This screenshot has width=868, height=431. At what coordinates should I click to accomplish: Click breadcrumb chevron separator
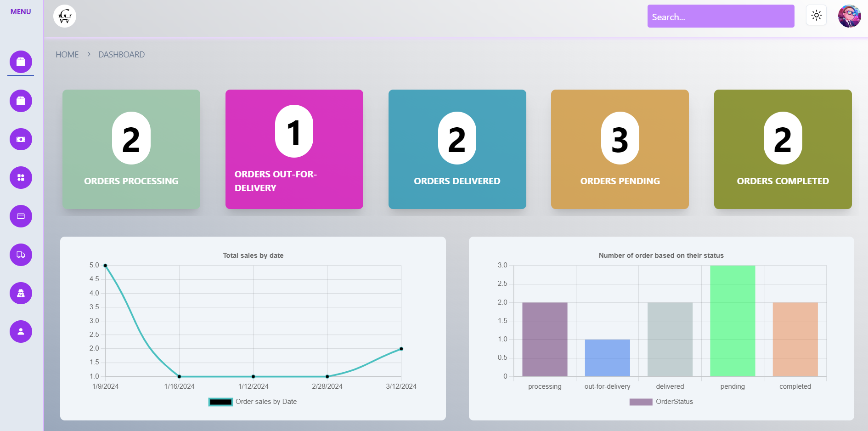pyautogui.click(x=89, y=54)
